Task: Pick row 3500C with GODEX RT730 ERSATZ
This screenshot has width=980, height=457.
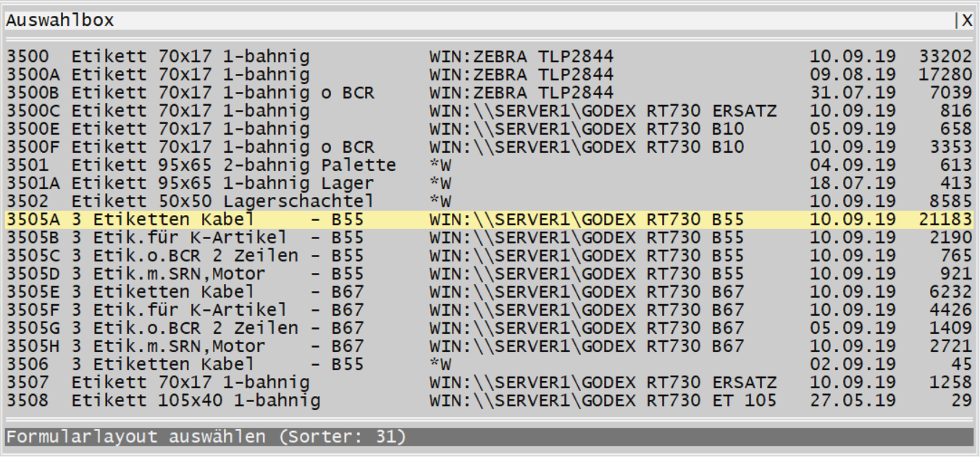Action: [190, 111]
